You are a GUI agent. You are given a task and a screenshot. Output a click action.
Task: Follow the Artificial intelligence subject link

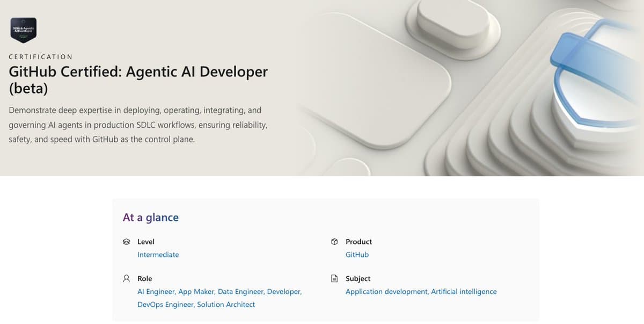click(464, 292)
